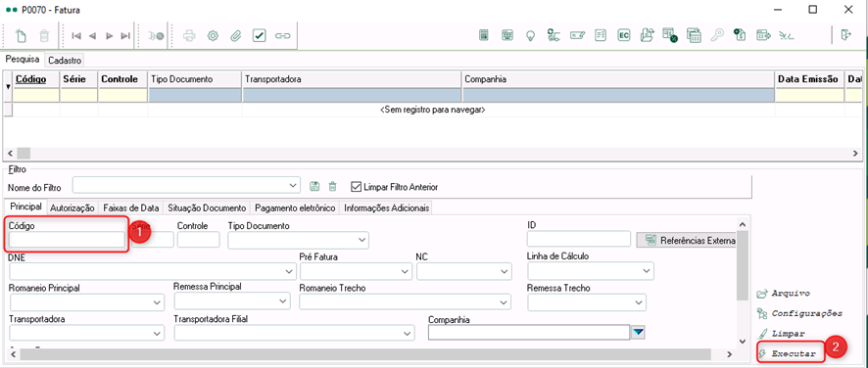Click the paperclip attachment icon

pos(236,36)
